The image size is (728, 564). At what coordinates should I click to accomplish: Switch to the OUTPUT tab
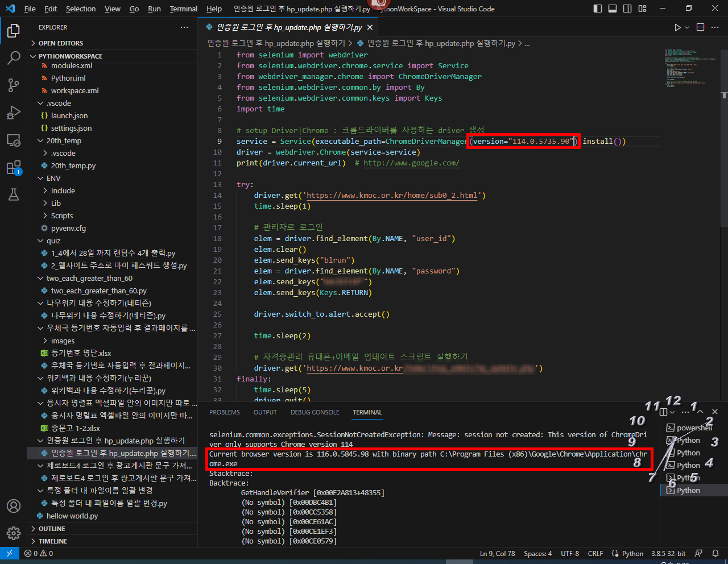point(265,412)
